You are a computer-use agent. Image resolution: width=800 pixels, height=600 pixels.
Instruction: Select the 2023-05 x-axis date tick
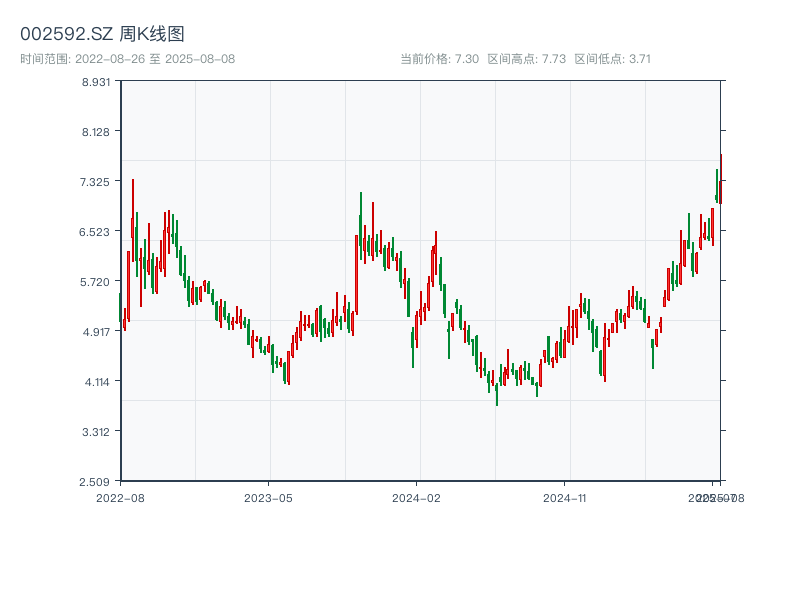268,497
